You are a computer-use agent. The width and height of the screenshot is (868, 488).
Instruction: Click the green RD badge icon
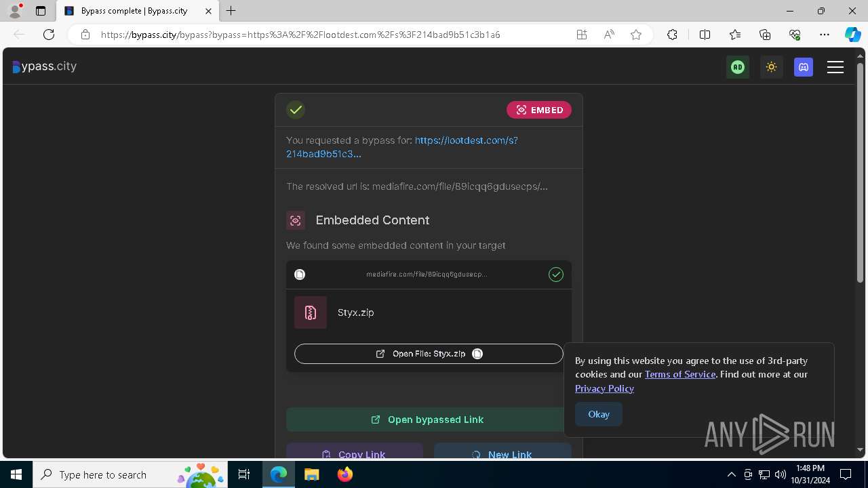point(738,67)
